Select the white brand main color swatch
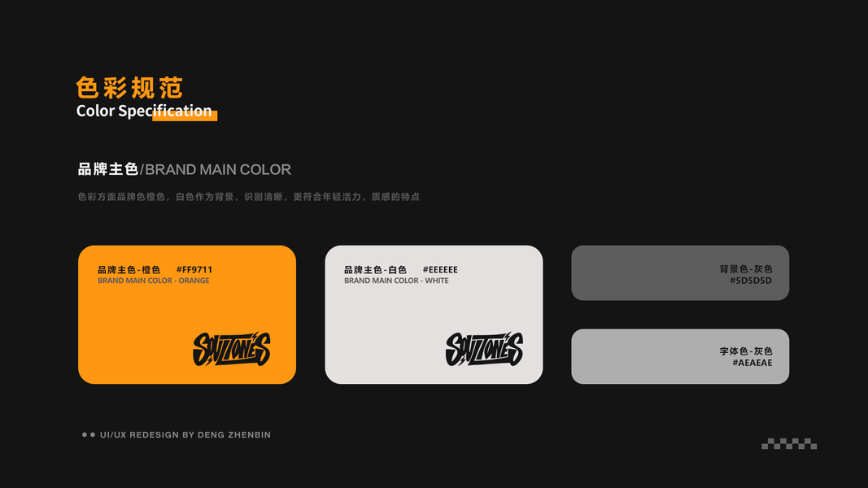 point(434,315)
